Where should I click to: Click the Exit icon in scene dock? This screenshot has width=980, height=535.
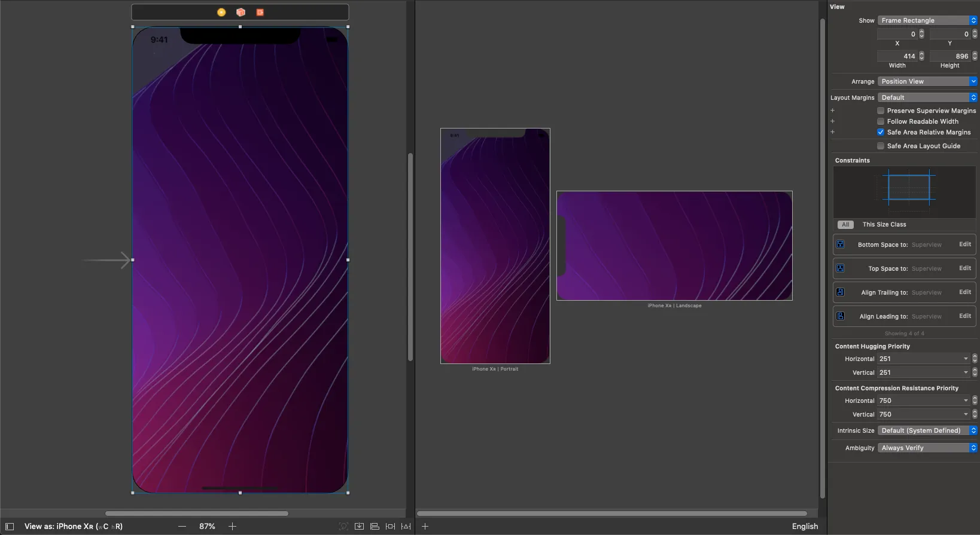[x=260, y=12]
